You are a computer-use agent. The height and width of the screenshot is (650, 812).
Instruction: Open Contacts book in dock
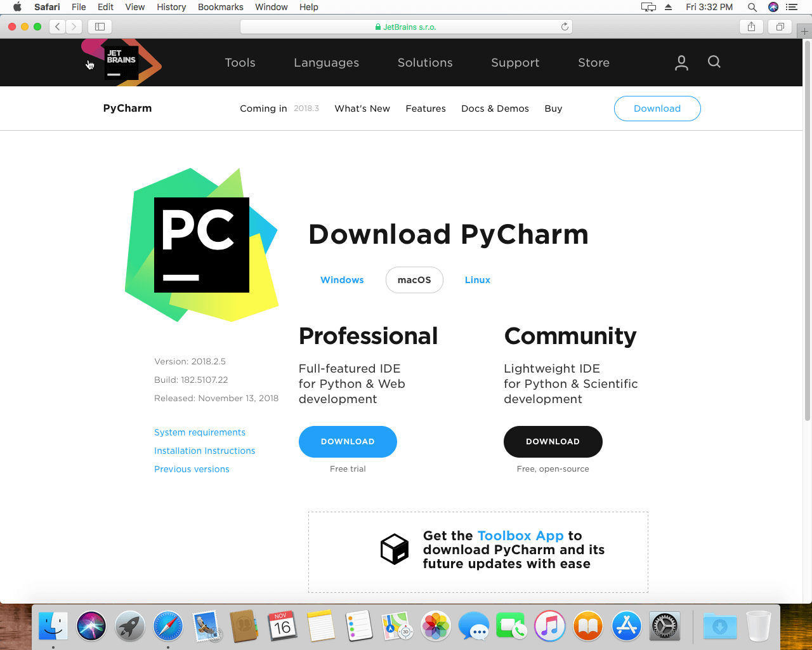point(244,627)
